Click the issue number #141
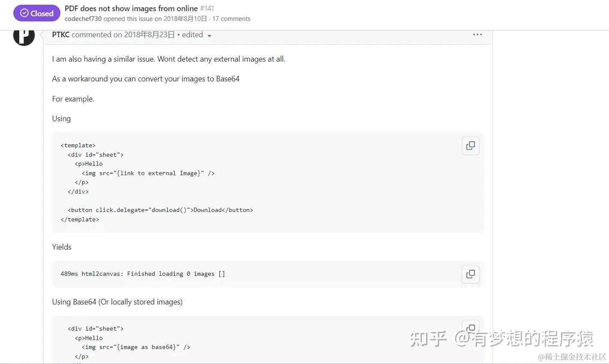Screen dimensions: 609x364 (207, 8)
